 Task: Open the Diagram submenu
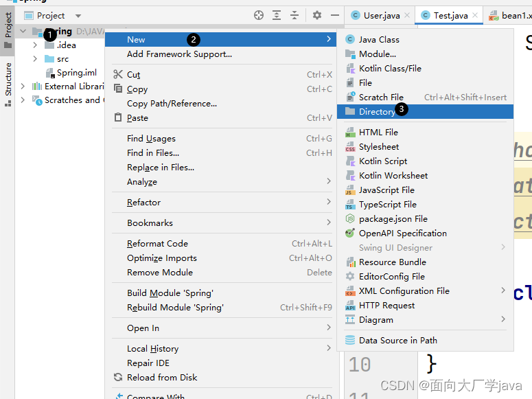[x=425, y=320]
